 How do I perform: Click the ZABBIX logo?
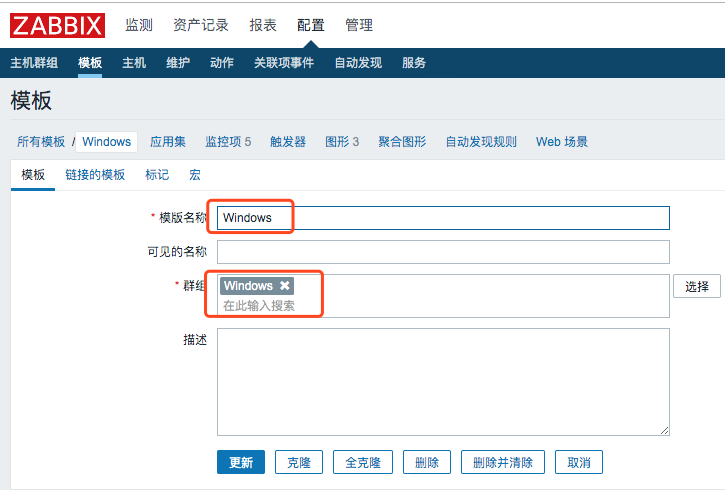tap(57, 25)
